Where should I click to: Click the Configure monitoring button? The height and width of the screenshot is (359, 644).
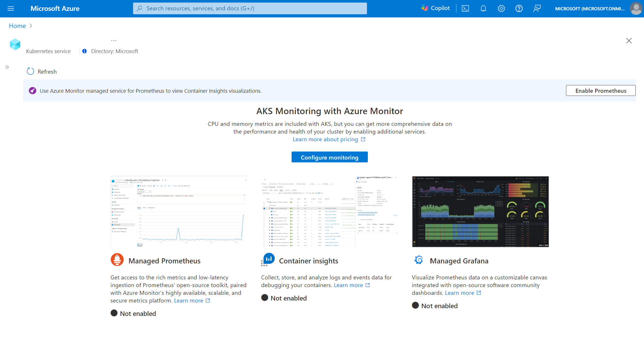tap(330, 156)
